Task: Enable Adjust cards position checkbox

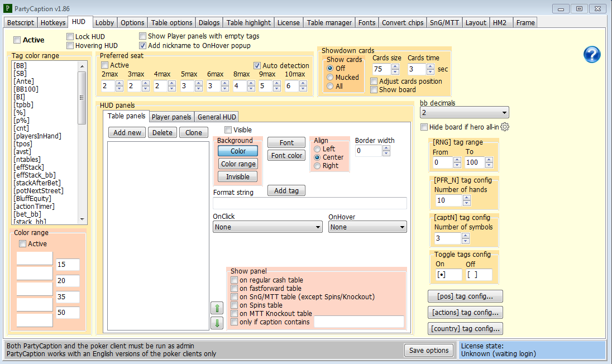Action: pyautogui.click(x=374, y=82)
